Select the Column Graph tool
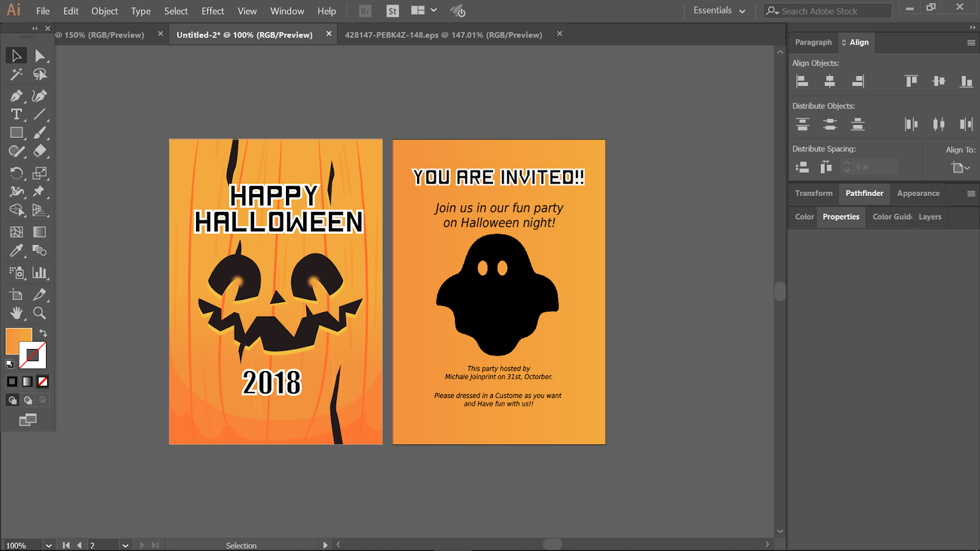 point(40,272)
